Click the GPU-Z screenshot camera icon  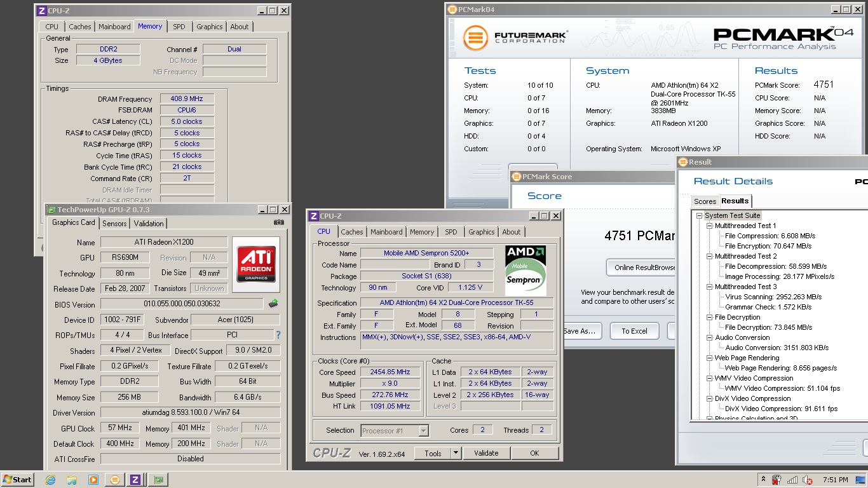278,222
